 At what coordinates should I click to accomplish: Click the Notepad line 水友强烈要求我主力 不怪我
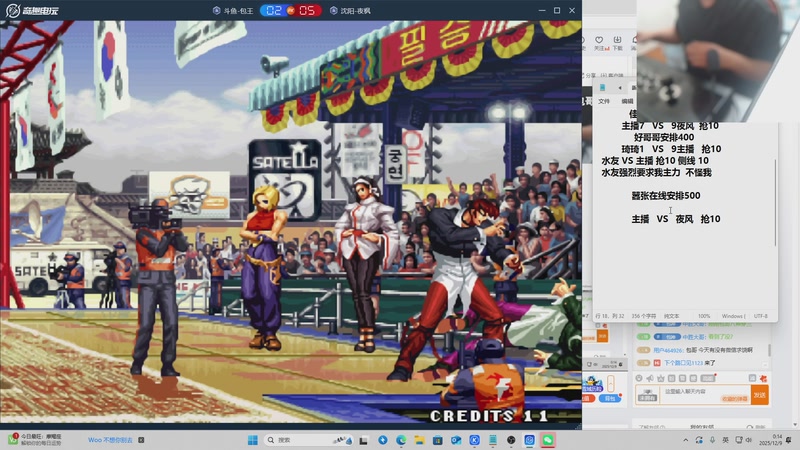(656, 172)
